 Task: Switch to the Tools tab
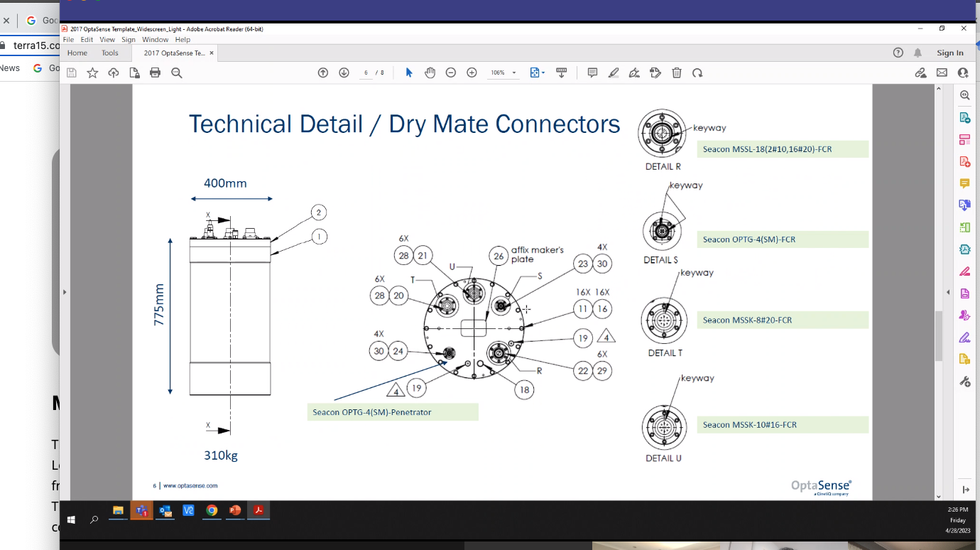point(110,53)
